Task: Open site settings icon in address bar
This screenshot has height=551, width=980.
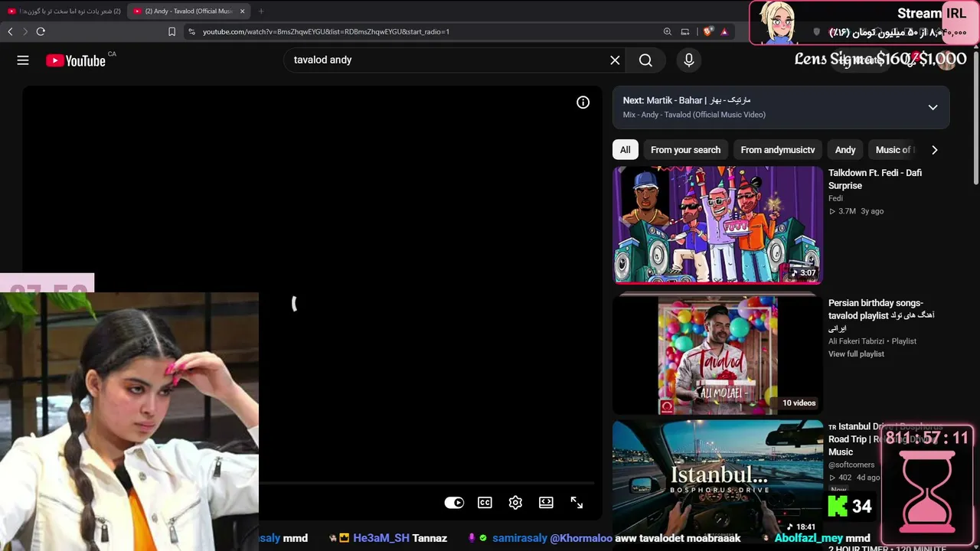Action: (x=191, y=31)
